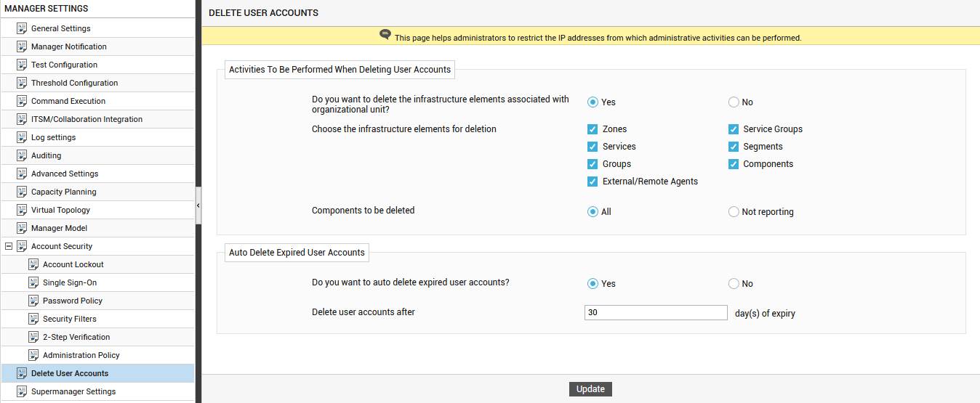Go to Threshold Configuration
The image size is (980, 403).
coord(74,83)
